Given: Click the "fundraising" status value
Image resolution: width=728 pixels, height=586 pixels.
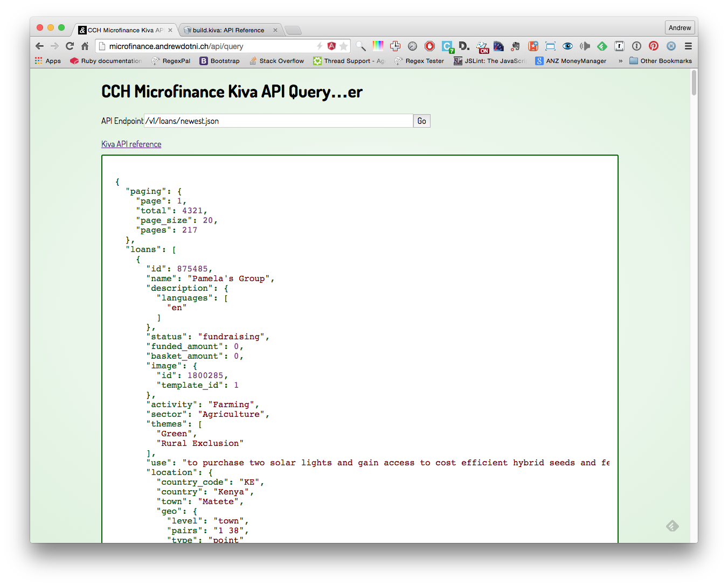Looking at the screenshot, I should point(231,337).
